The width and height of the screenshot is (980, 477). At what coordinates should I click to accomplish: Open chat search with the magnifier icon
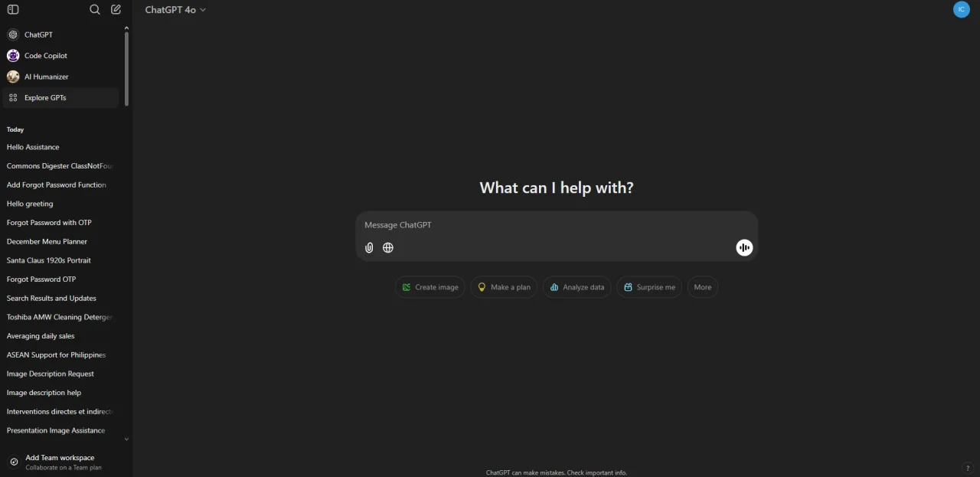click(95, 10)
